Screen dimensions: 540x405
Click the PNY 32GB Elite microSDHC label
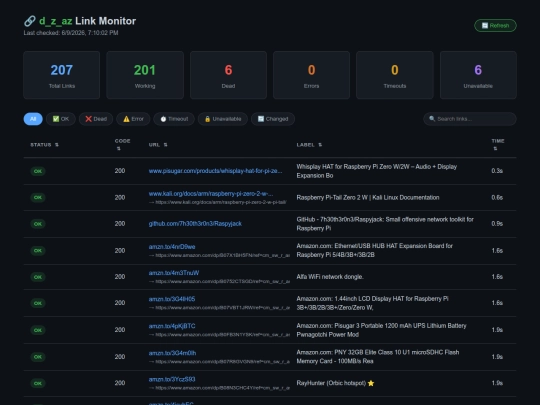click(378, 357)
